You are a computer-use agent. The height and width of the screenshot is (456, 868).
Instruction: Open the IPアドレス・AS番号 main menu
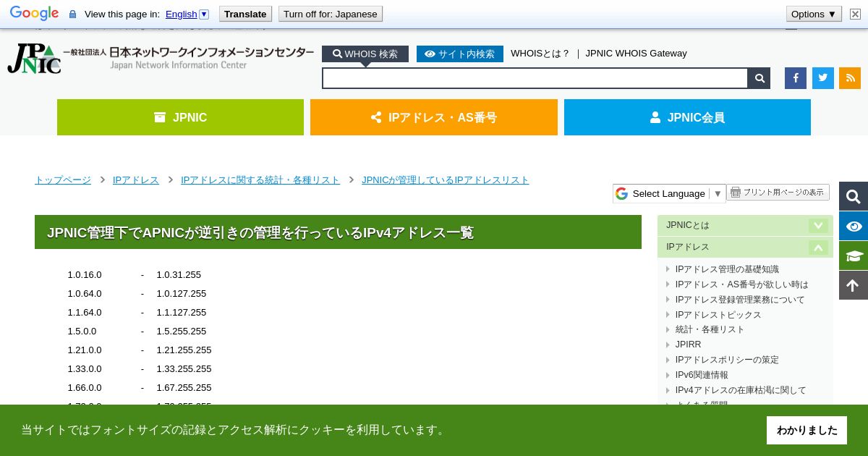[434, 117]
